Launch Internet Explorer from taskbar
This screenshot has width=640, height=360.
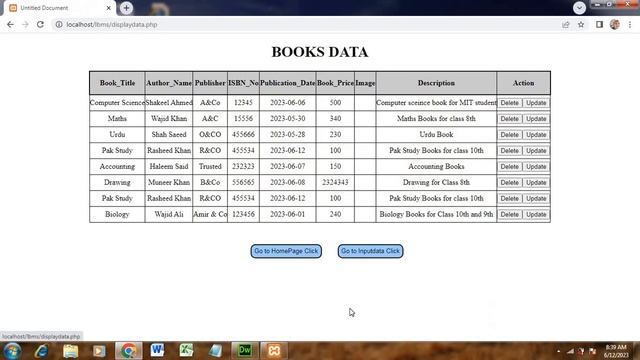pos(42,351)
